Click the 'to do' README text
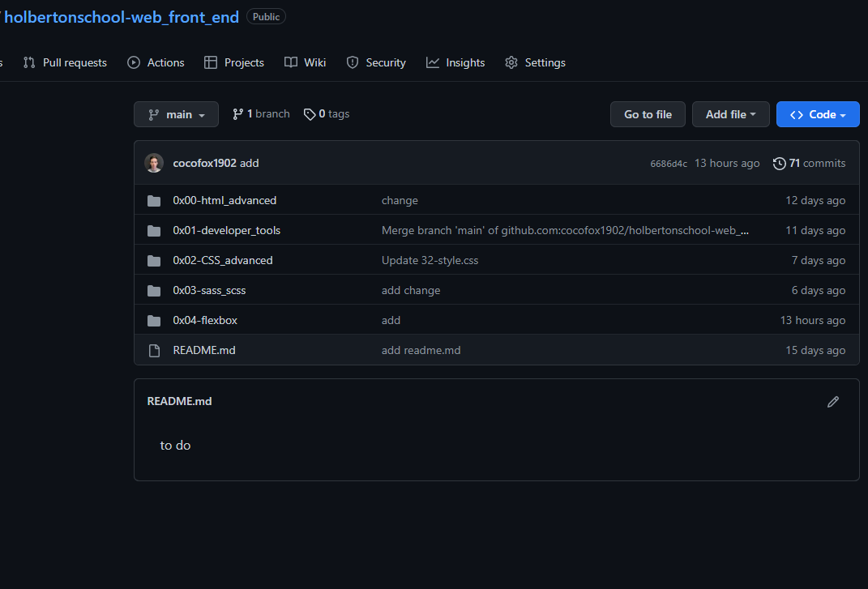This screenshot has height=589, width=868. [175, 445]
